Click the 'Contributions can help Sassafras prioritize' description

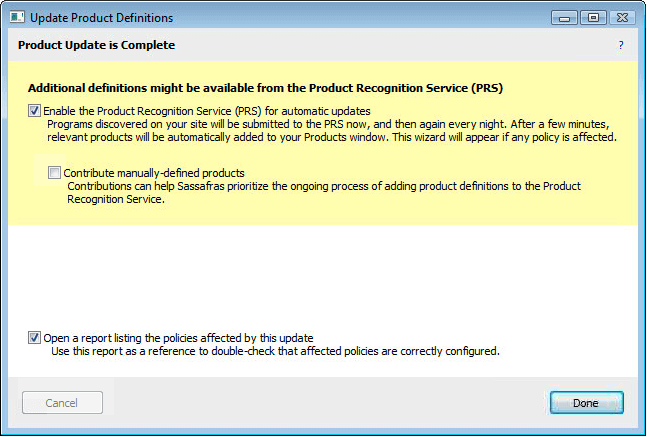[x=323, y=192]
